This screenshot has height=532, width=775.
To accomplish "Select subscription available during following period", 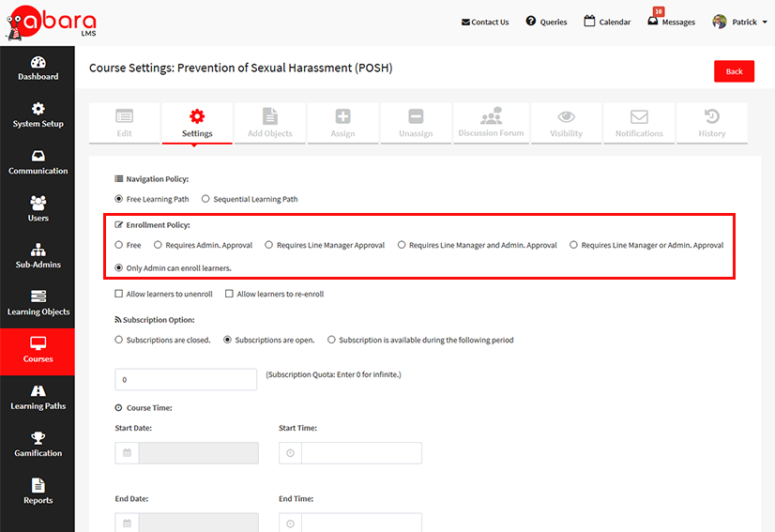I will coord(331,340).
